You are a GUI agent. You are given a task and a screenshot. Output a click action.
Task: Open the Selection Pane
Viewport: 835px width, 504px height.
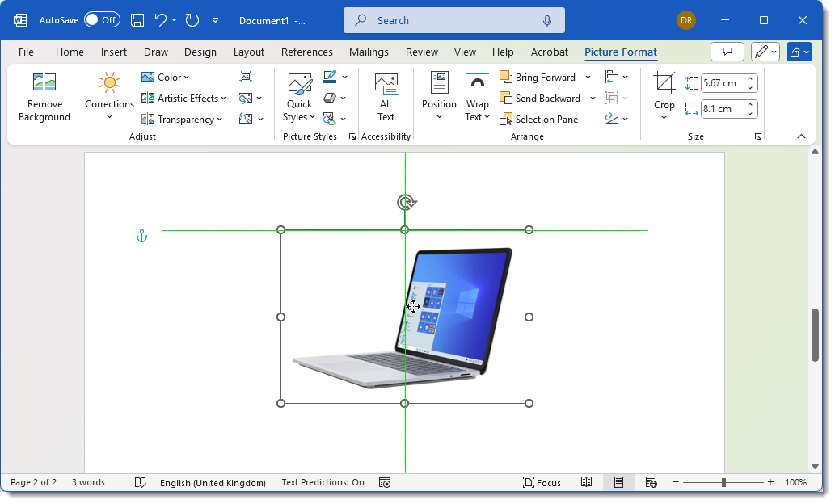coord(539,120)
